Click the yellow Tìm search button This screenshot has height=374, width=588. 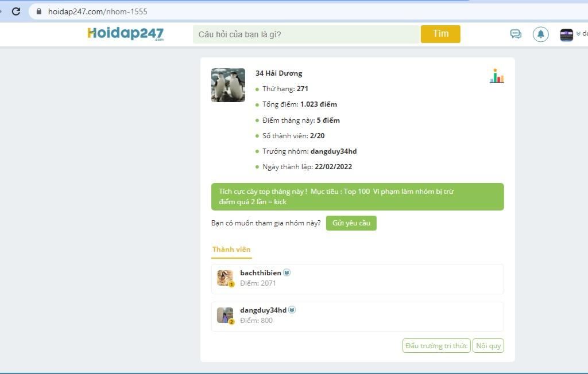click(440, 34)
